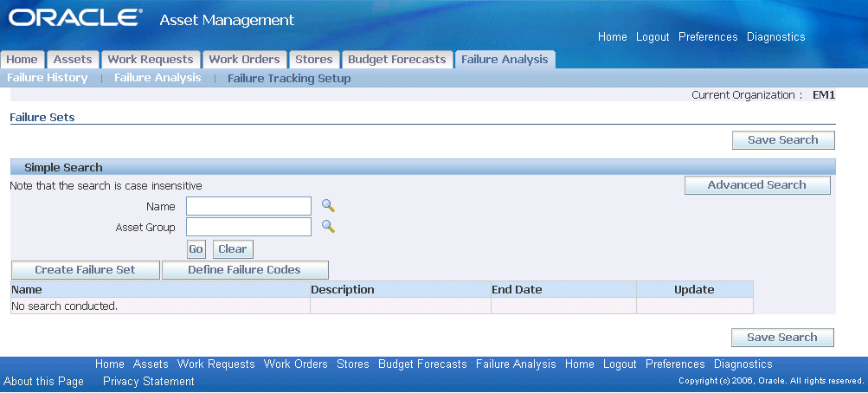868x393 pixels.
Task: Click the upper Save Search button
Action: pos(782,140)
